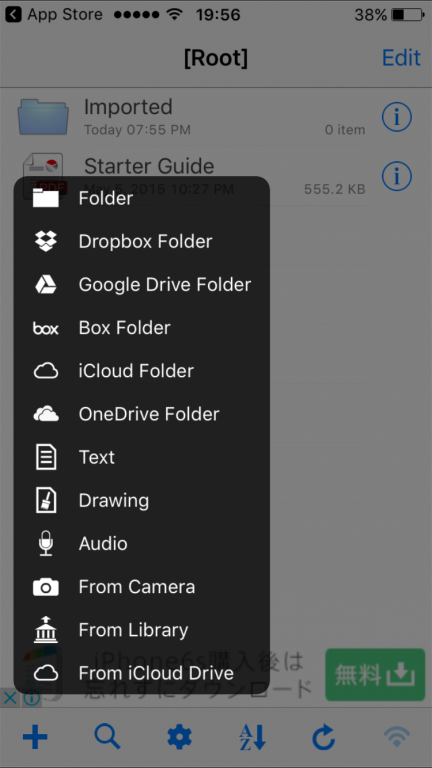432x768 pixels.
Task: Click the 0 item count label
Action: pos(345,130)
